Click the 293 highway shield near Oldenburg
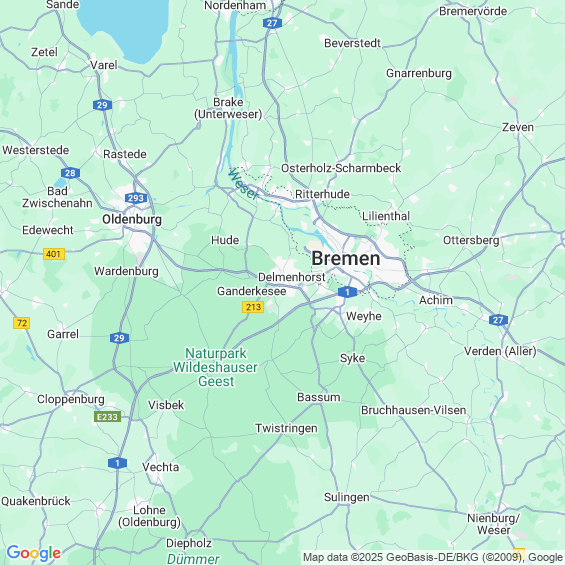Image resolution: width=565 pixels, height=565 pixels. point(136,198)
